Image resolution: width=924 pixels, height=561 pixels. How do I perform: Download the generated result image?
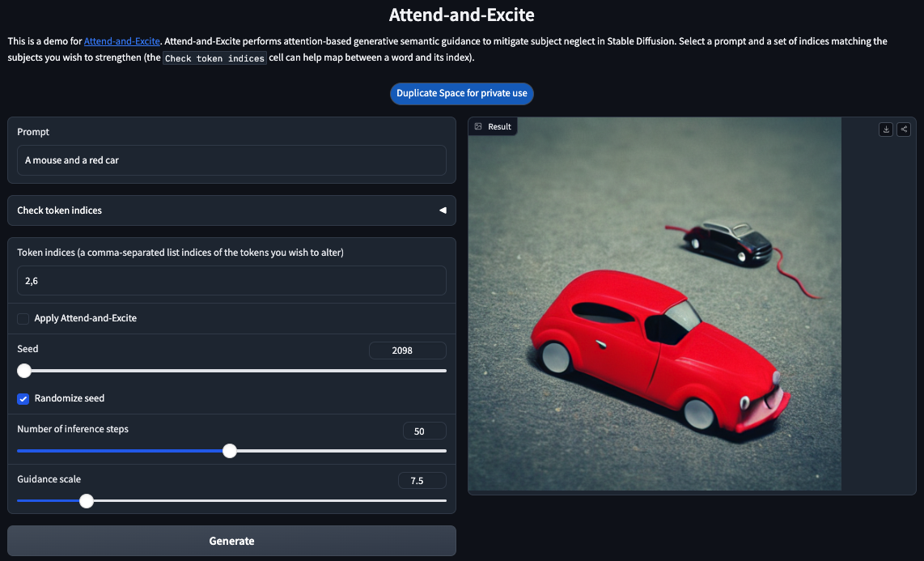[x=886, y=130]
